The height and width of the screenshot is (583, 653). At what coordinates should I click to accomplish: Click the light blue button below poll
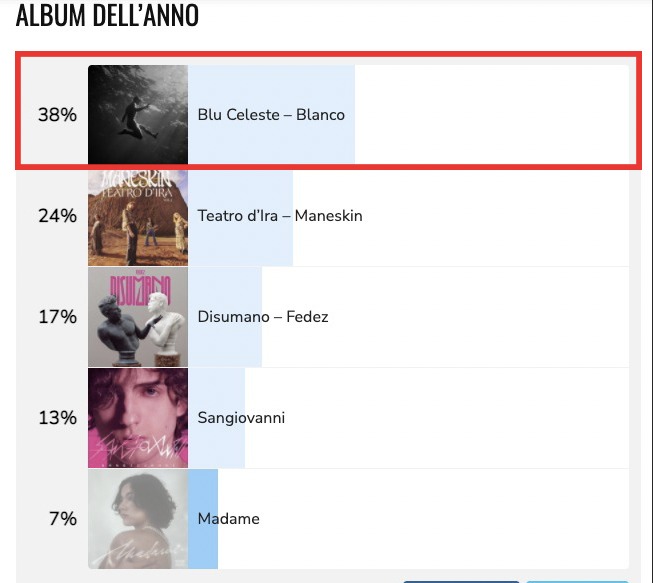tap(577, 581)
